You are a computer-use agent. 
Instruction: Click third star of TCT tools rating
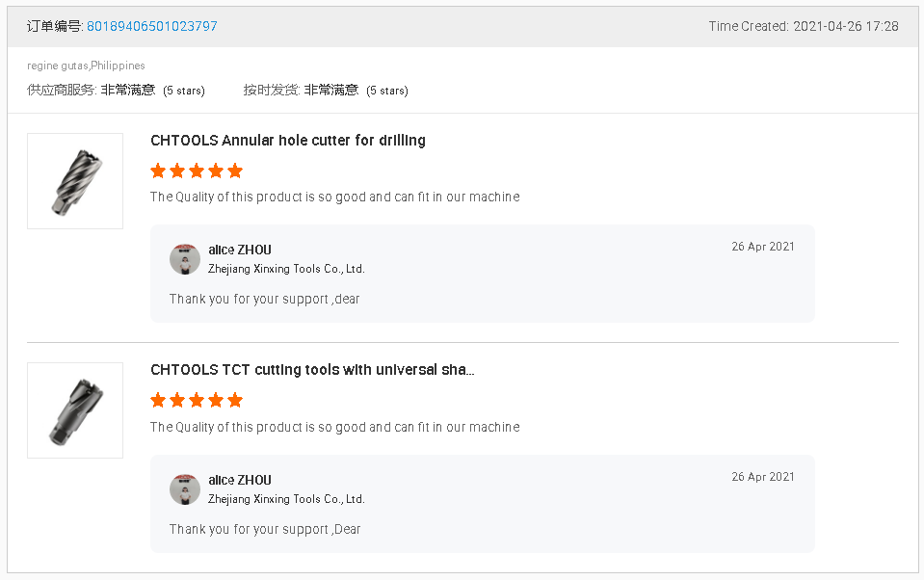(x=197, y=400)
